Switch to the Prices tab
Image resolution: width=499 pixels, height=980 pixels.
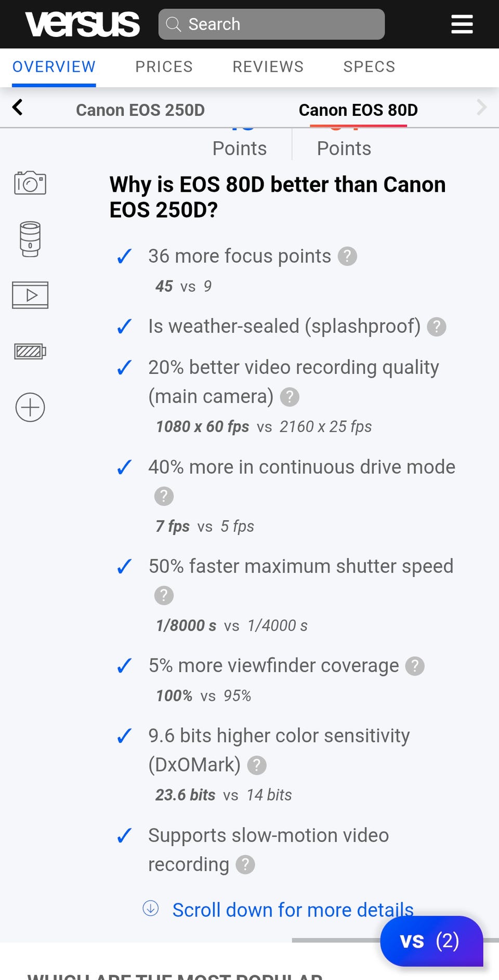(164, 67)
